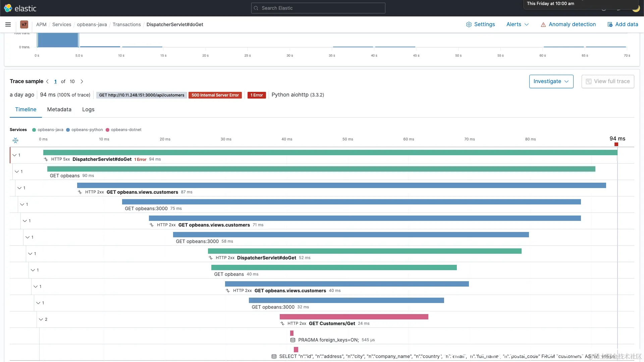Toggle collapse all timeline spans icon
This screenshot has width=644, height=362.
[x=15, y=140]
